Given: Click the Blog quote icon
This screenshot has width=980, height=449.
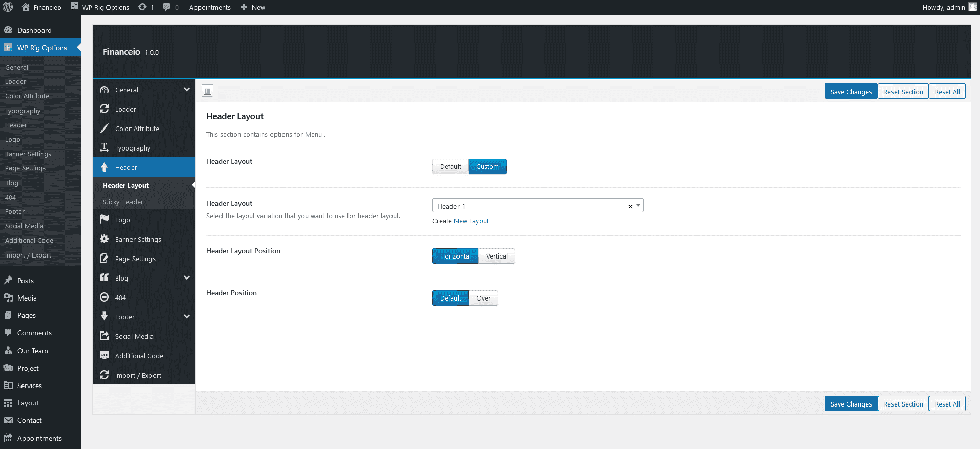Looking at the screenshot, I should click(x=104, y=278).
